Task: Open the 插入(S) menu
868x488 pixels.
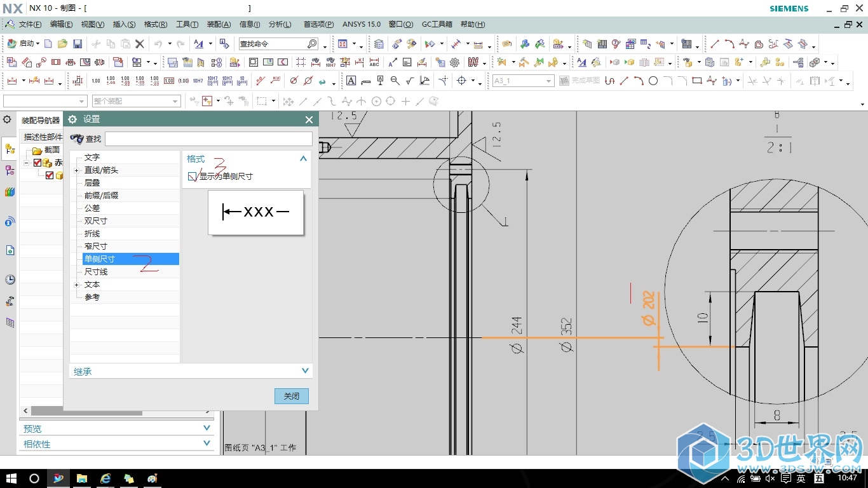Action: coord(124,24)
